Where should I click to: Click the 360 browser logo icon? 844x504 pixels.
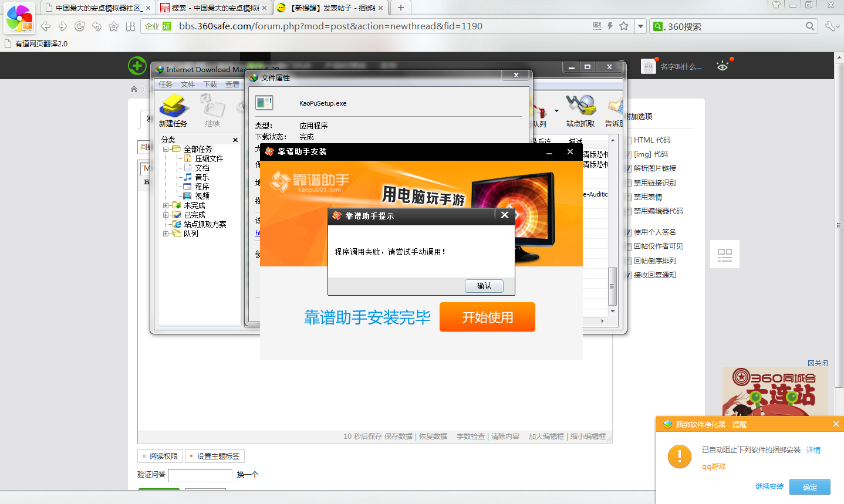(x=20, y=18)
